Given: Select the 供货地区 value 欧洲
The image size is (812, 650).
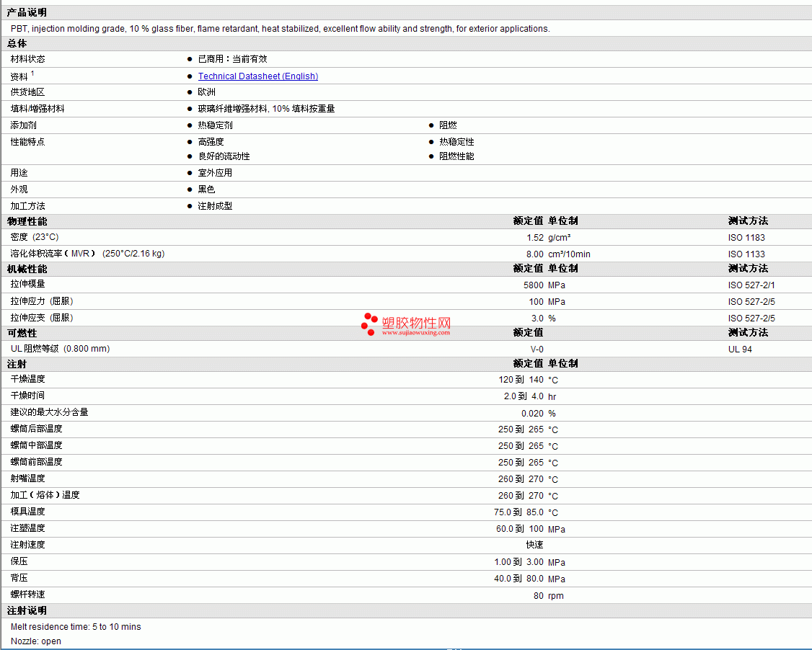Looking at the screenshot, I should coord(207,92).
